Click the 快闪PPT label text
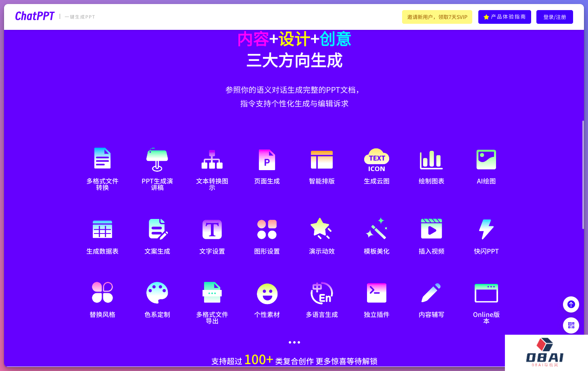The width and height of the screenshot is (588, 371). click(x=486, y=251)
